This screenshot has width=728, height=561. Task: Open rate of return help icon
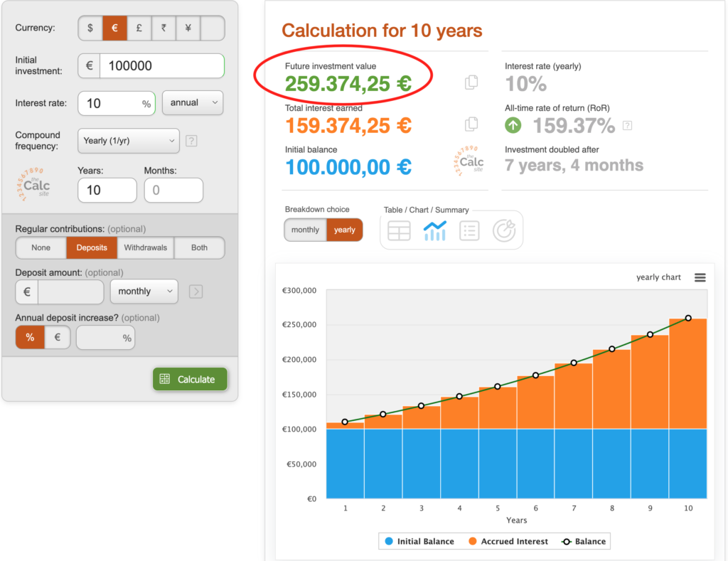point(627,125)
